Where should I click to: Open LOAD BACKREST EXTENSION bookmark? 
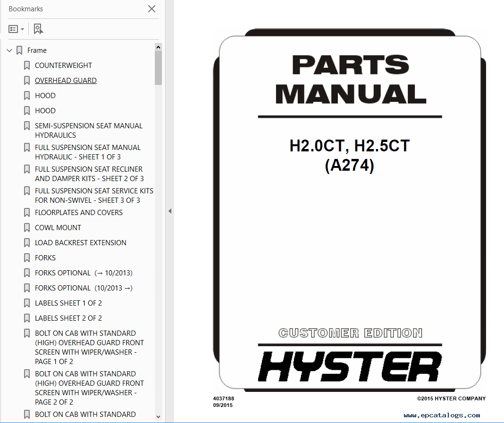pos(80,243)
